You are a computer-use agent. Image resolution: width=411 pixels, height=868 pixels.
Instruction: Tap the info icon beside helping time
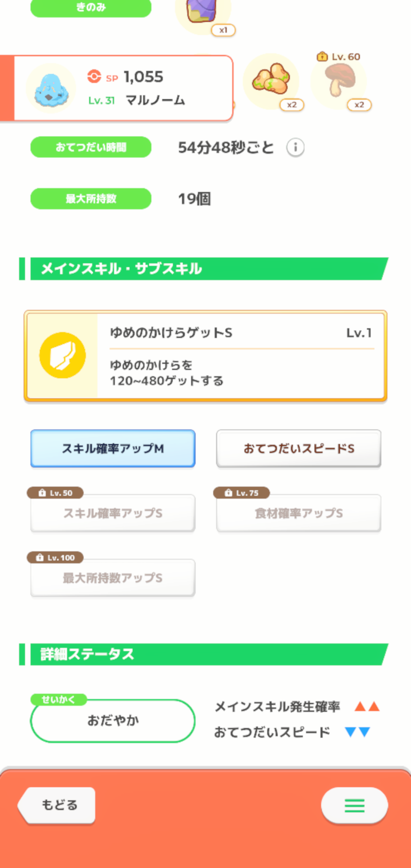point(295,148)
